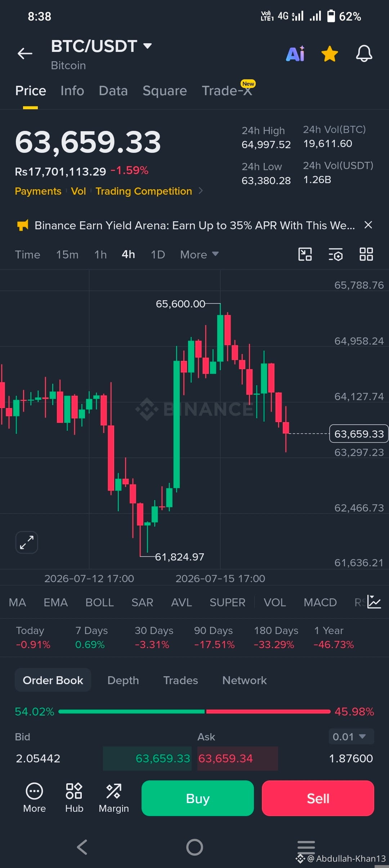Tap Android back navigation button

pyautogui.click(x=82, y=847)
